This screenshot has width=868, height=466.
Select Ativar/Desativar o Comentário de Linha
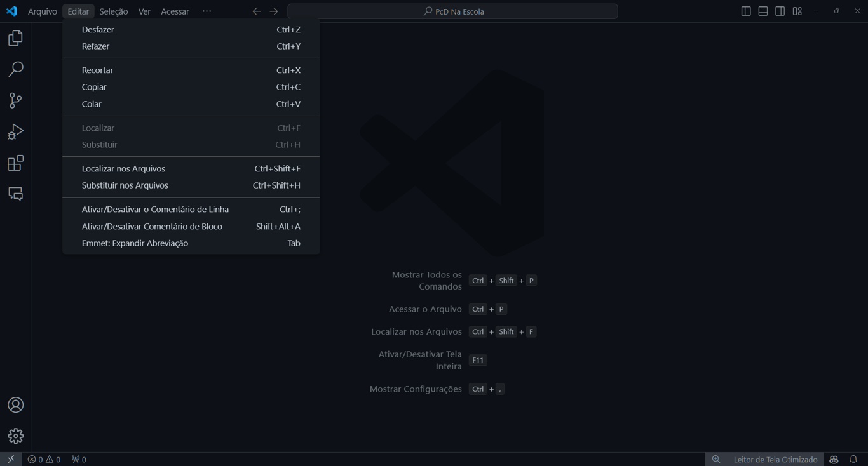coord(191,209)
